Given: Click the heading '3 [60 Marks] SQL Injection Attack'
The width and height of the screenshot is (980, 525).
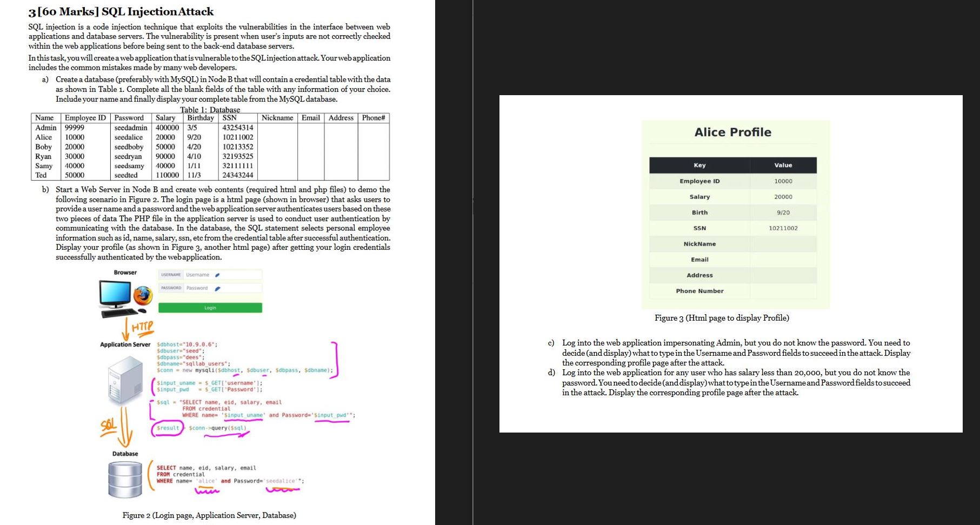Looking at the screenshot, I should [x=121, y=11].
